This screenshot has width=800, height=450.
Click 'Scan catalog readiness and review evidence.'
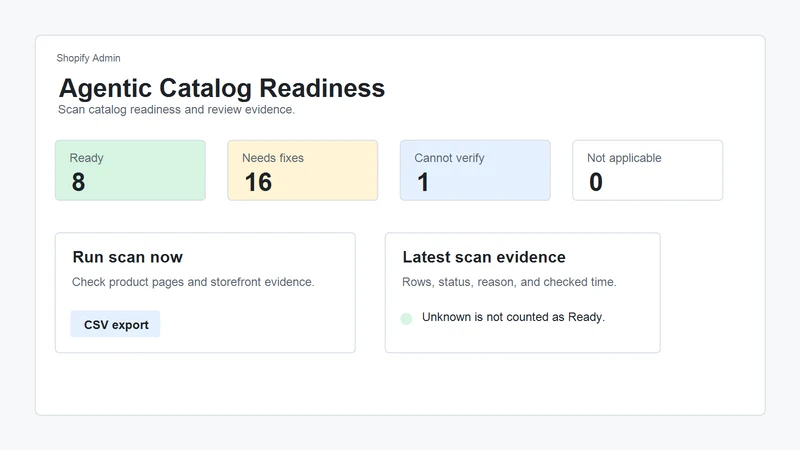tap(176, 110)
